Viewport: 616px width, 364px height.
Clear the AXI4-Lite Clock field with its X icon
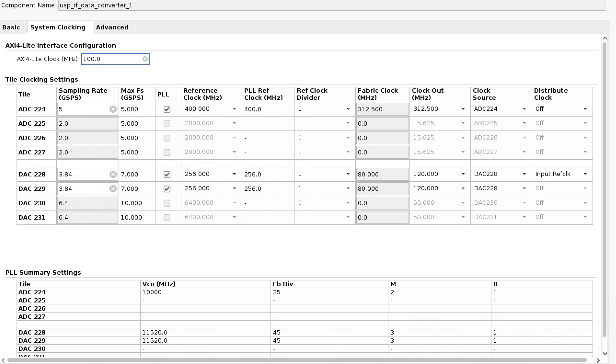pyautogui.click(x=145, y=59)
